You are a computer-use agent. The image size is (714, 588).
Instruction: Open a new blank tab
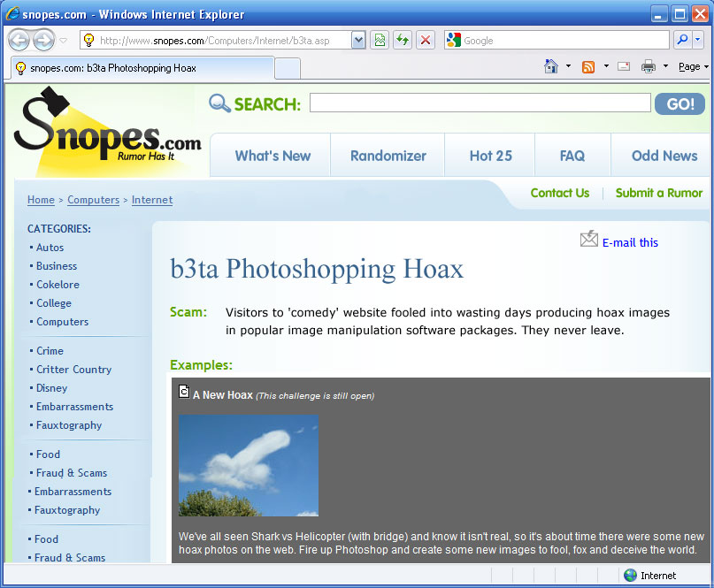(288, 69)
